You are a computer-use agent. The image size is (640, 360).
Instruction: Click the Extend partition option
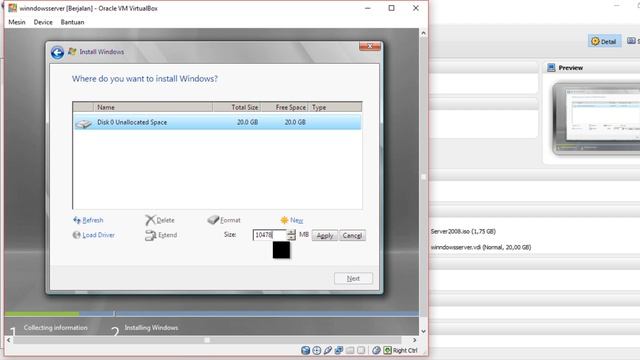pos(167,235)
